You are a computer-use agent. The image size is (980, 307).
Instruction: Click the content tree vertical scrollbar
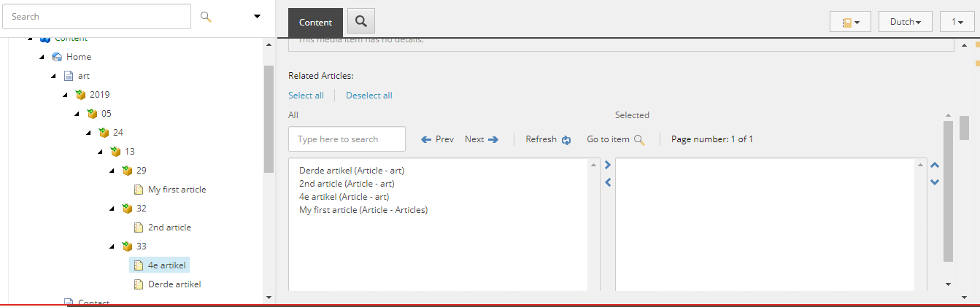(x=269, y=120)
